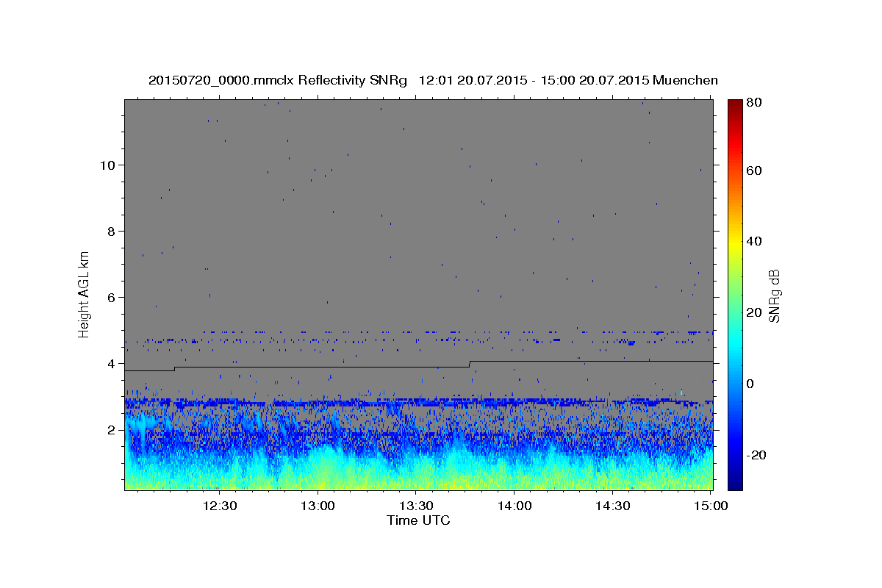
Task: Click the 10 km height tick label
Action: click(107, 165)
